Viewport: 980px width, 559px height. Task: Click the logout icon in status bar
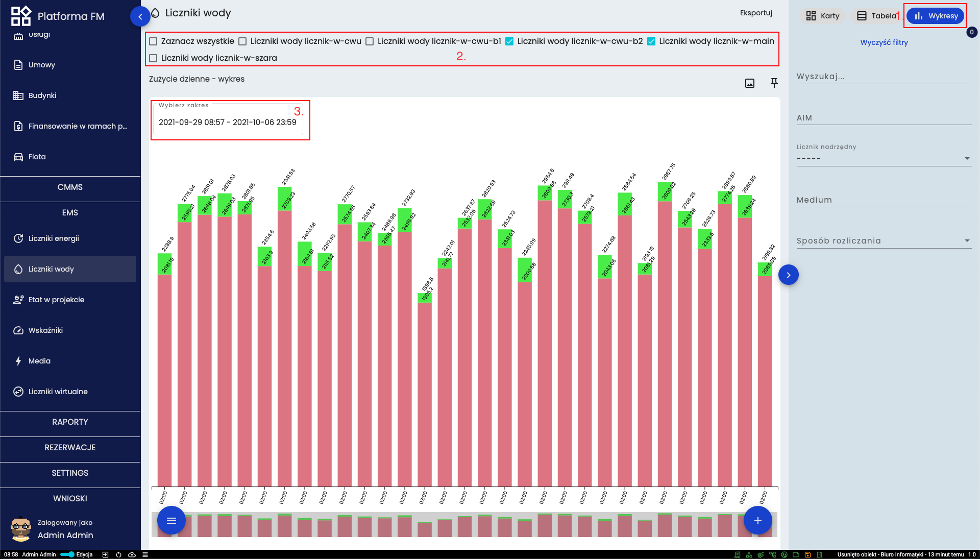click(x=105, y=554)
